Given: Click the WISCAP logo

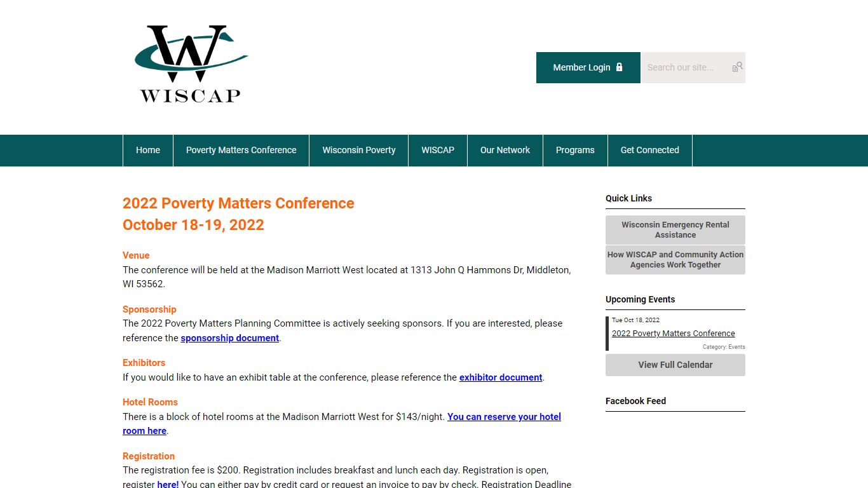Looking at the screenshot, I should click(x=191, y=64).
